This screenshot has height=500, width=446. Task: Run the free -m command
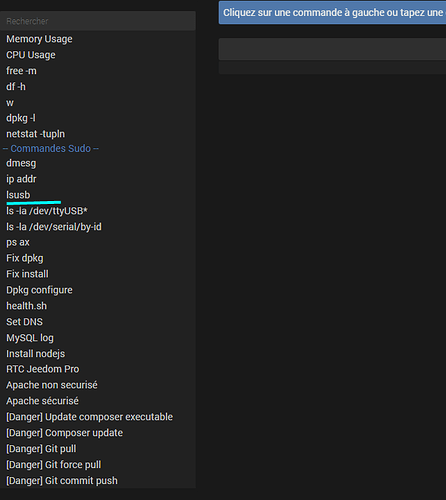tap(21, 71)
